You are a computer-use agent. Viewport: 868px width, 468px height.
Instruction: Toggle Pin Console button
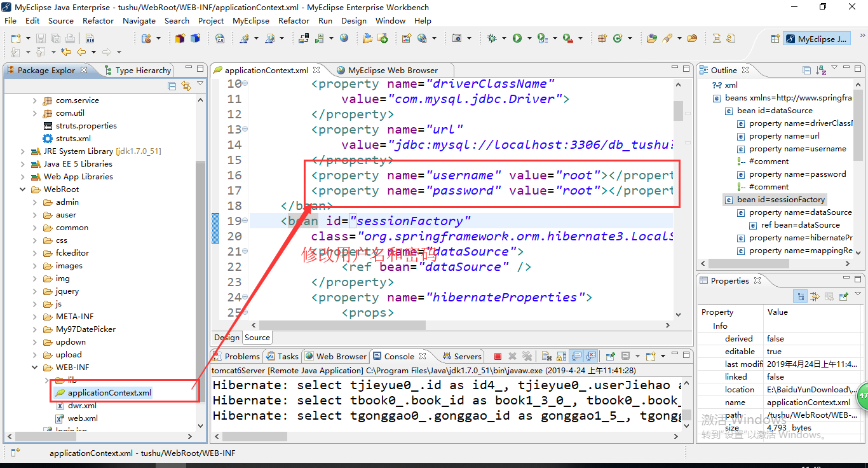[x=611, y=356]
